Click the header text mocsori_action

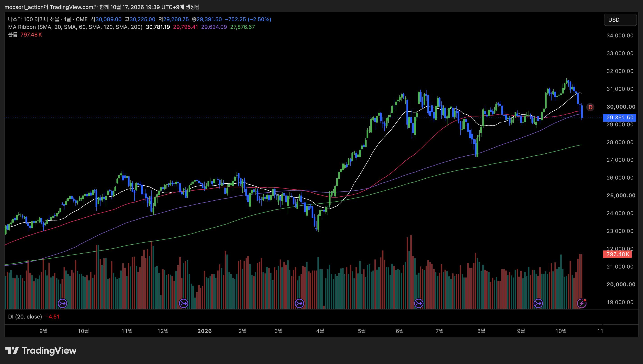(24, 7)
